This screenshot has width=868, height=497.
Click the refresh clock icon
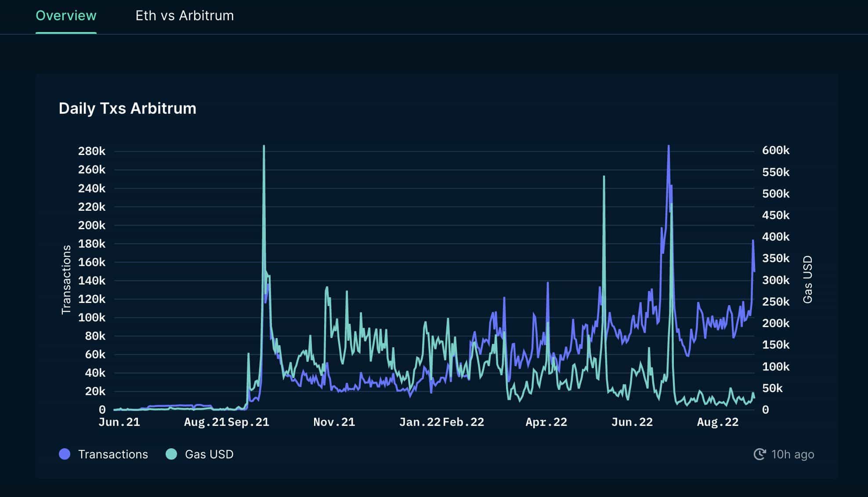[759, 454]
